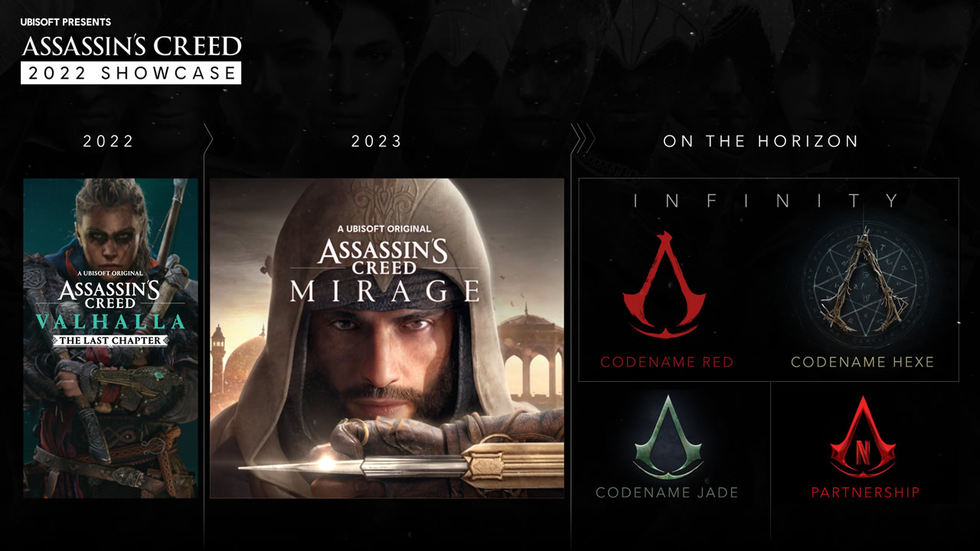The width and height of the screenshot is (980, 551).
Task: Select the On The Horizon heading
Action: 761,142
